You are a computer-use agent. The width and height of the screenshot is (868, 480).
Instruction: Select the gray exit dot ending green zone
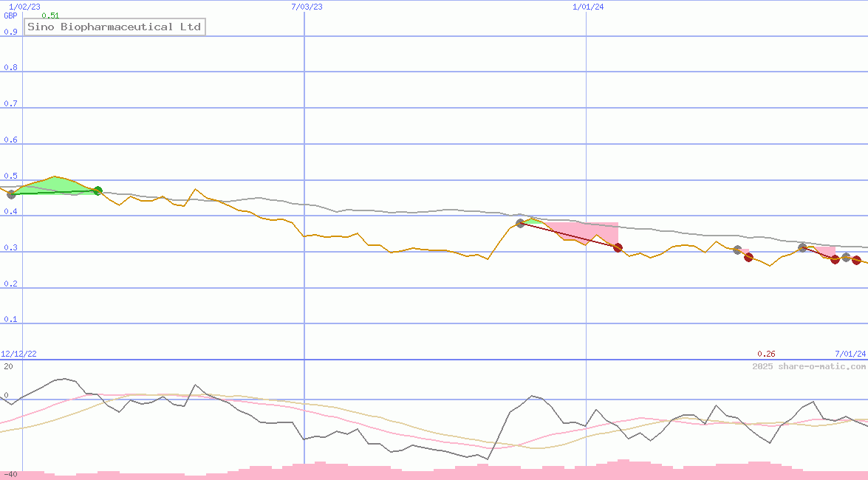pyautogui.click(x=97, y=191)
